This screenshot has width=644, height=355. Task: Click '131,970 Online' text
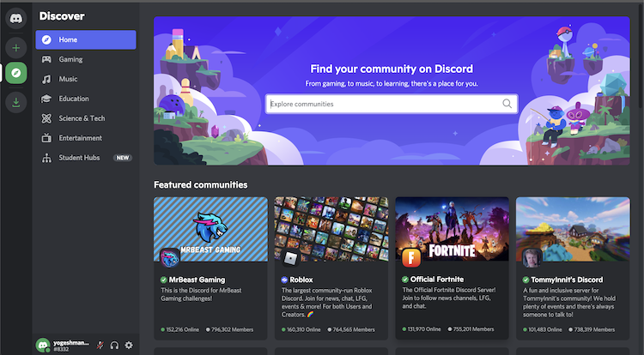coord(424,329)
